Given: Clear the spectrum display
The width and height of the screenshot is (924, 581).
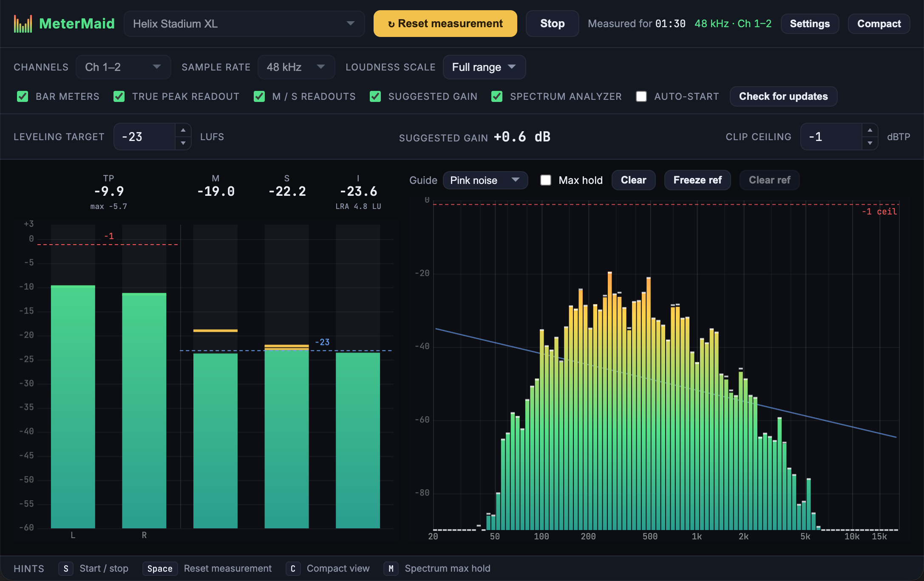Looking at the screenshot, I should click(633, 180).
